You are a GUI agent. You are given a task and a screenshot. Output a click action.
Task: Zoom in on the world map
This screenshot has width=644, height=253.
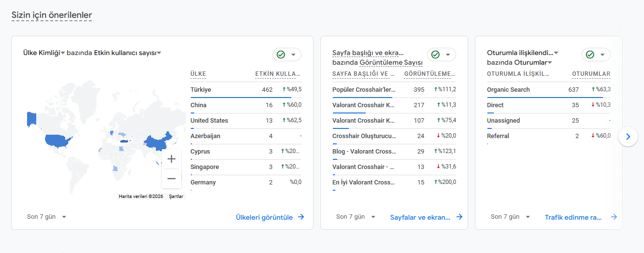171,159
